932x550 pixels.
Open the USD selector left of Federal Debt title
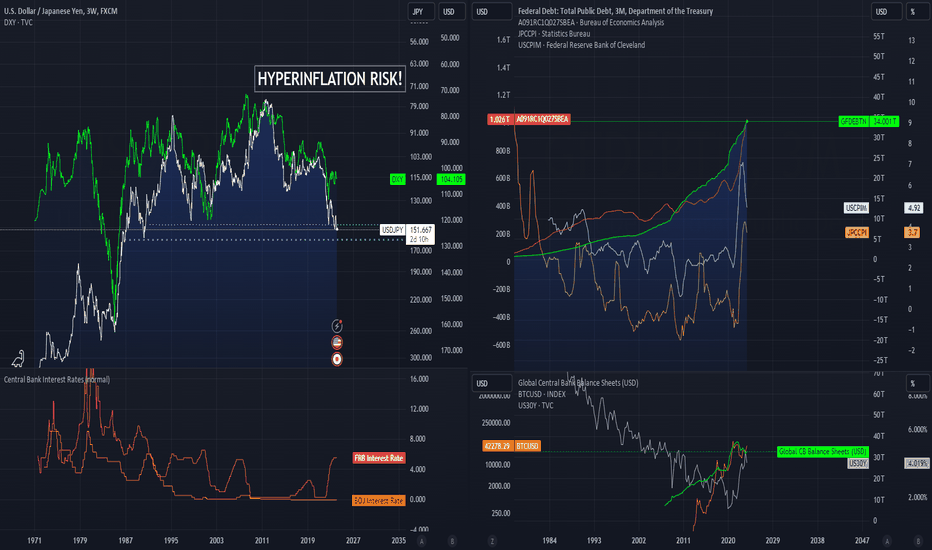pos(491,12)
